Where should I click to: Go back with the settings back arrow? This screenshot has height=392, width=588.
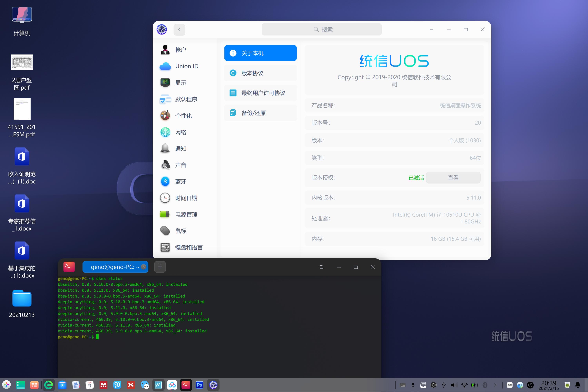click(x=179, y=30)
